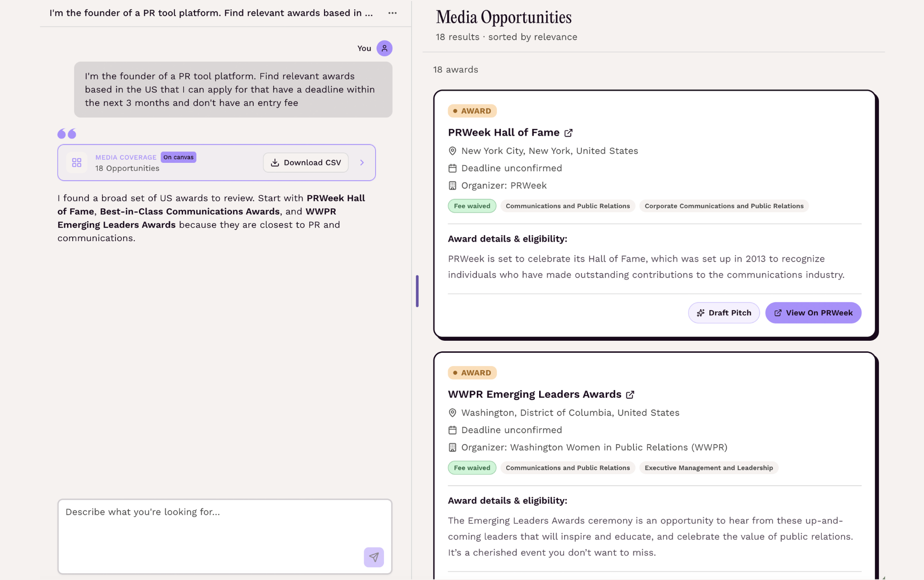Draft Pitch for PRWeek Hall of Fame
The width and height of the screenshot is (924, 580).
point(724,313)
